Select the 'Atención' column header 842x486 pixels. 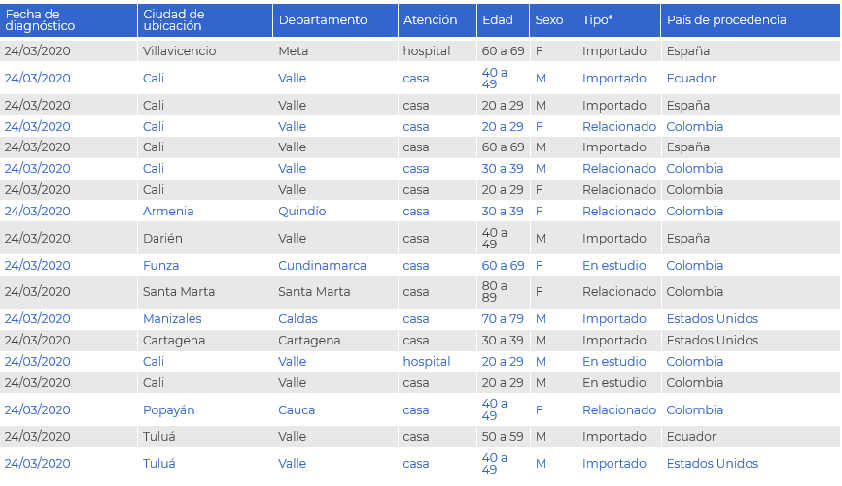coord(430,20)
